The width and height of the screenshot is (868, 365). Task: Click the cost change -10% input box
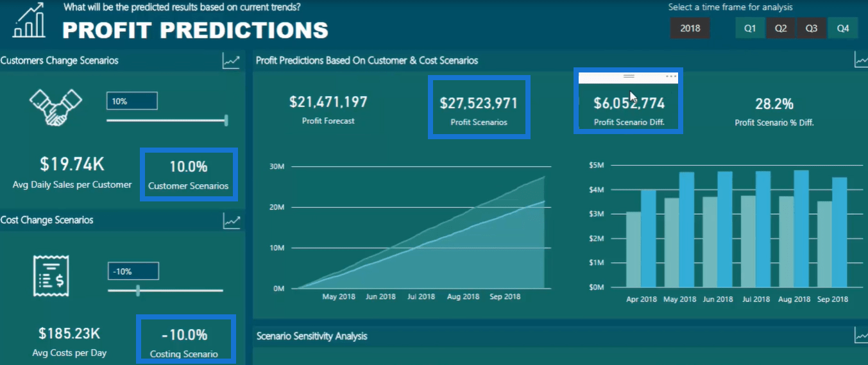[133, 271]
